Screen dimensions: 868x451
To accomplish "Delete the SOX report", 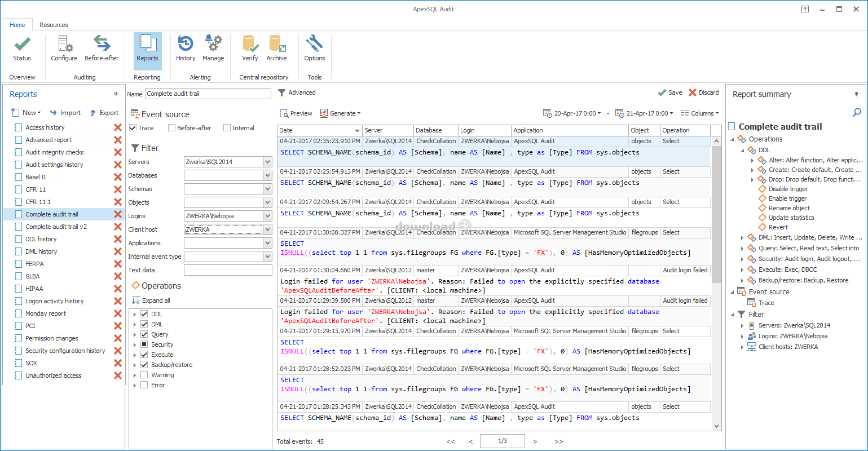I will point(118,363).
